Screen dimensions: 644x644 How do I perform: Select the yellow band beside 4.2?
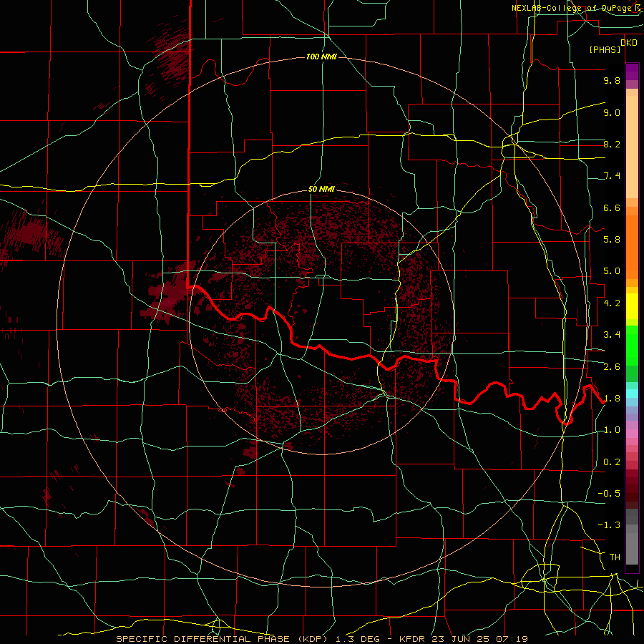[632, 306]
